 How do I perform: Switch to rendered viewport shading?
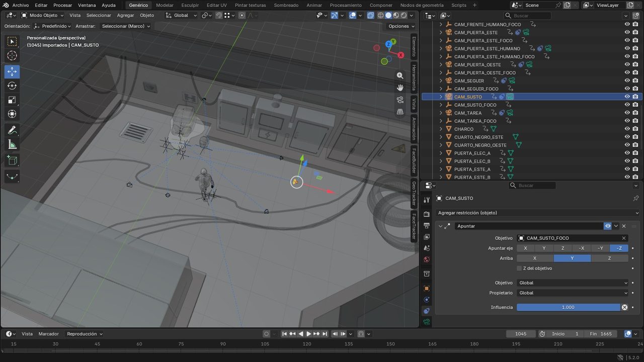point(405,15)
